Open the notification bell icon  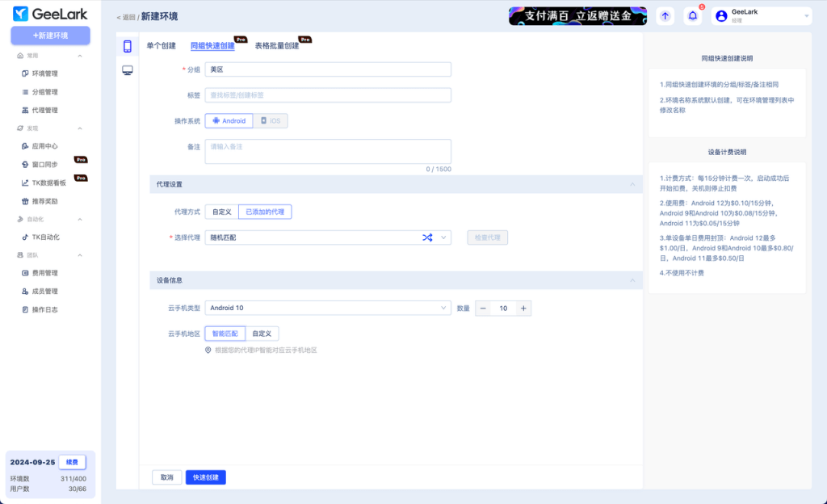click(x=692, y=16)
